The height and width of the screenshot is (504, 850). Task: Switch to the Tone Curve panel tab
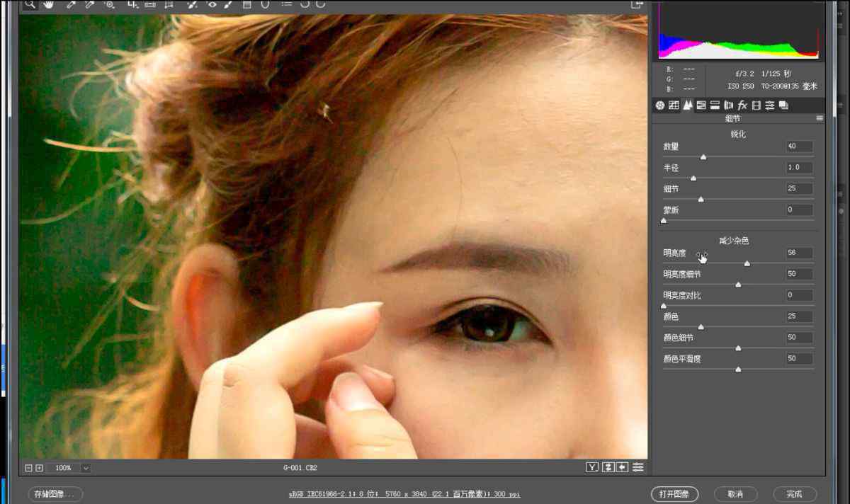[x=674, y=105]
